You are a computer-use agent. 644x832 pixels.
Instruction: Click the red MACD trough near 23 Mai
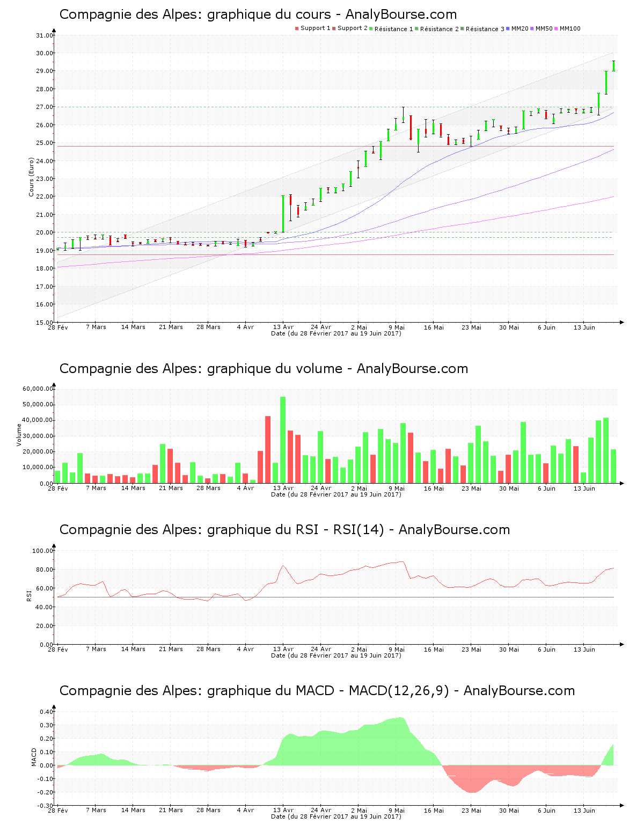click(472, 779)
